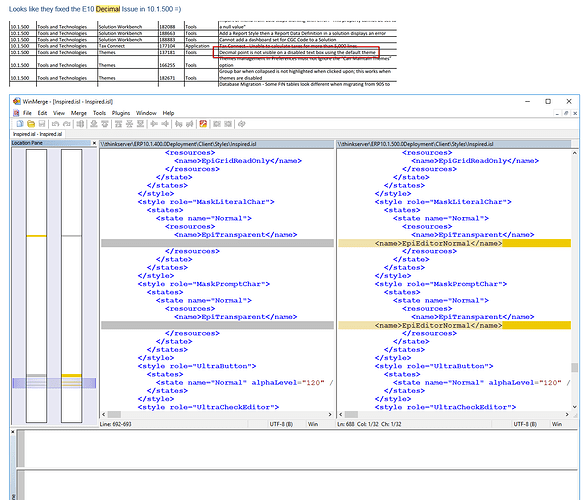
Task: Select the Inspired.isl - Inspired.isl tab
Action: click(37, 134)
